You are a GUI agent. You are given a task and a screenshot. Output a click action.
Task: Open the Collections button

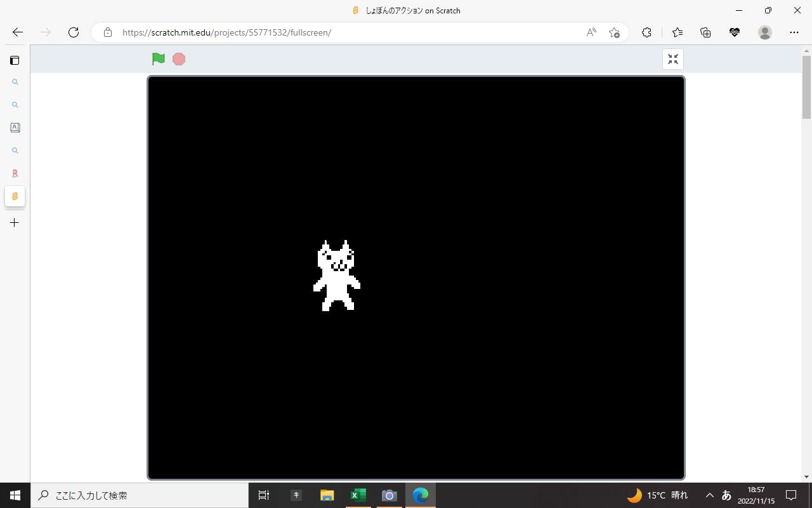[x=705, y=32]
